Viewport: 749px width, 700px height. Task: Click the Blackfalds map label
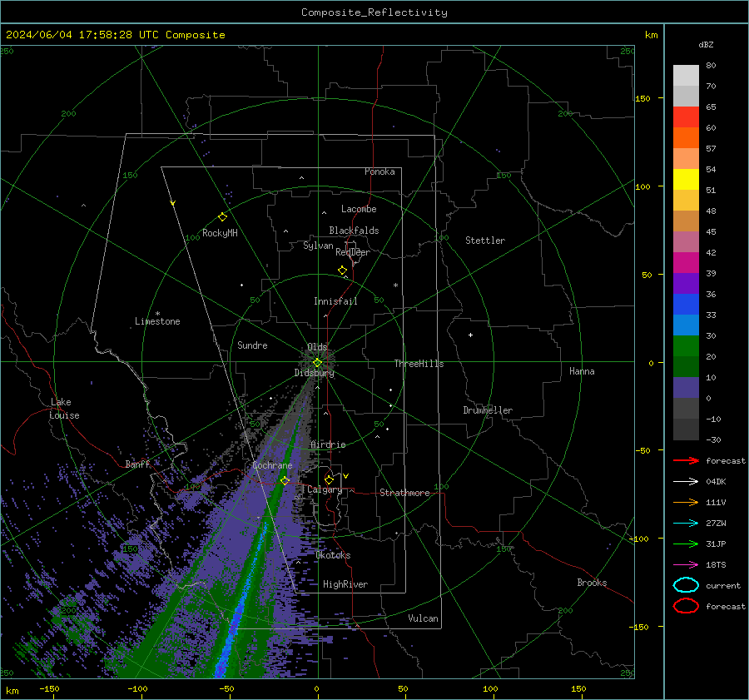[354, 231]
